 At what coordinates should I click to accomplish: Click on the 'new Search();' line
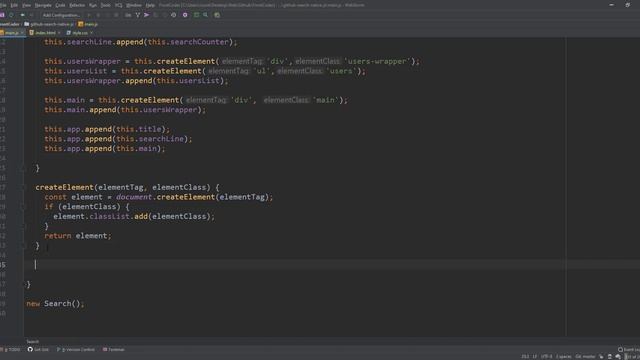click(55, 304)
